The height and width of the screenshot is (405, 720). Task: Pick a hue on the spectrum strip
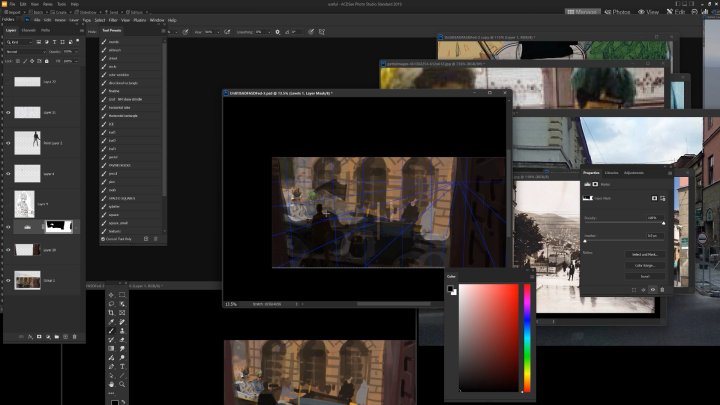pos(527,338)
